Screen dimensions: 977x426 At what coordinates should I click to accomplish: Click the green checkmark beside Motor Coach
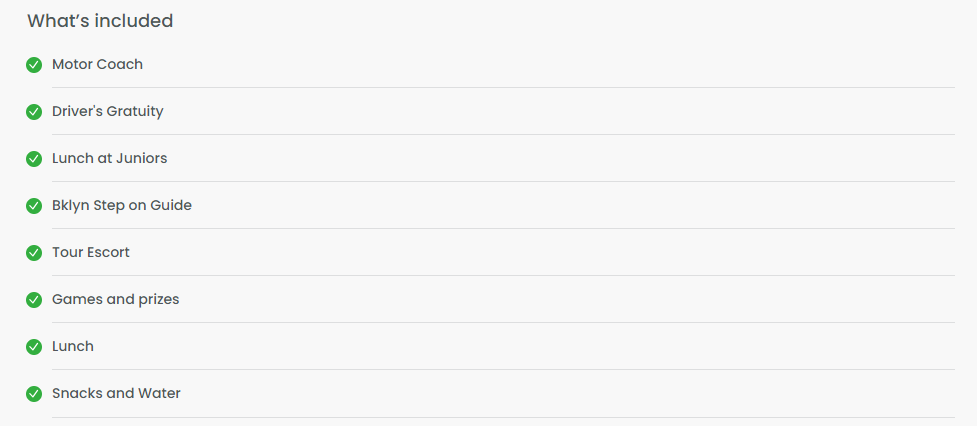(34, 65)
